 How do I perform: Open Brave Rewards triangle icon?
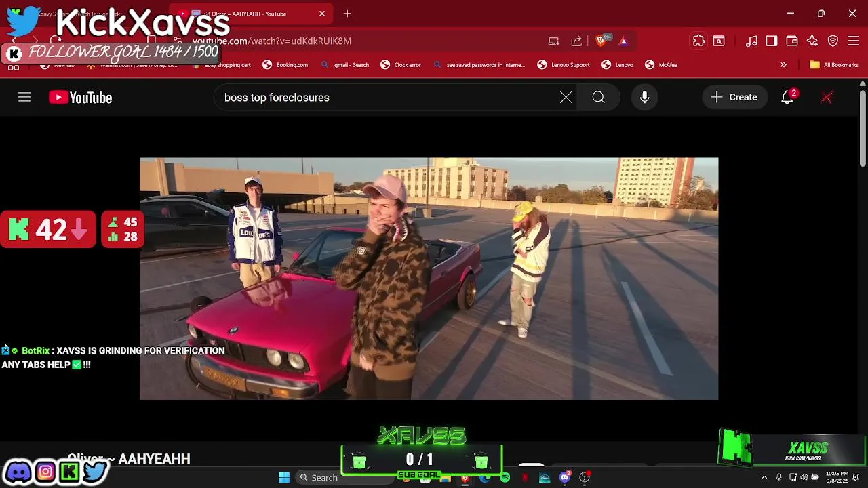point(623,41)
